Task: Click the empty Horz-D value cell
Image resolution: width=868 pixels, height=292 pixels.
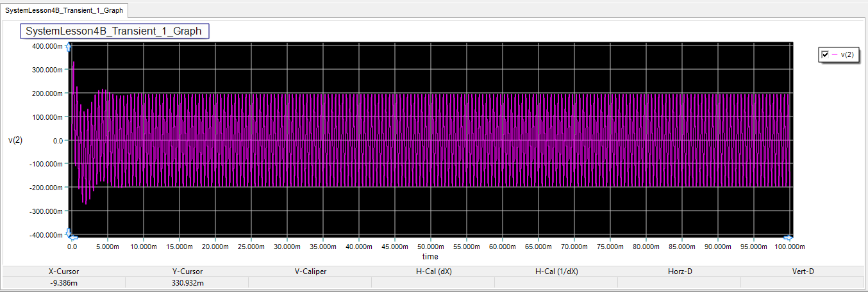Action: pyautogui.click(x=679, y=283)
